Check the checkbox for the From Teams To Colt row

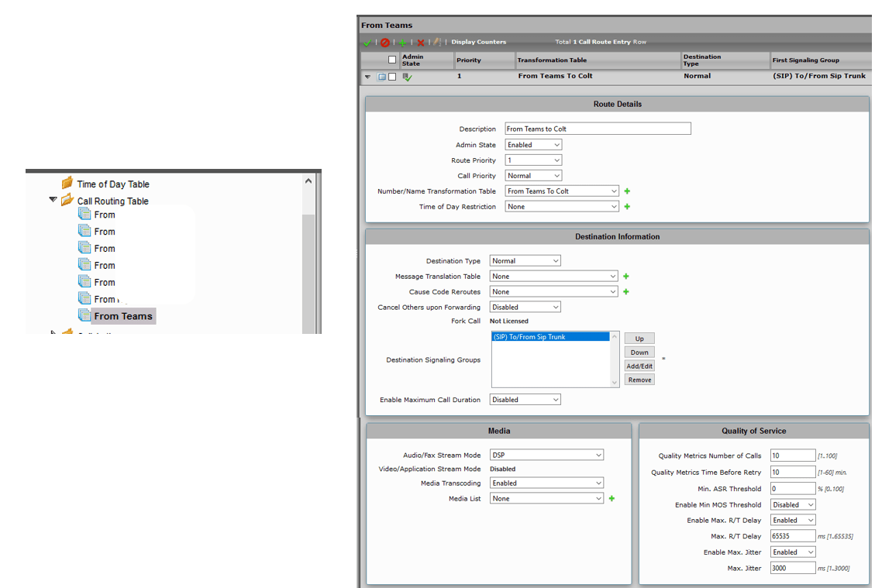tap(392, 77)
